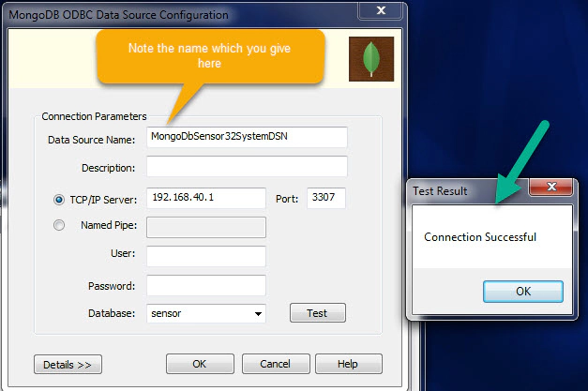This screenshot has height=391, width=588.
Task: Click the TCP/IP Server address field
Action: tap(206, 198)
